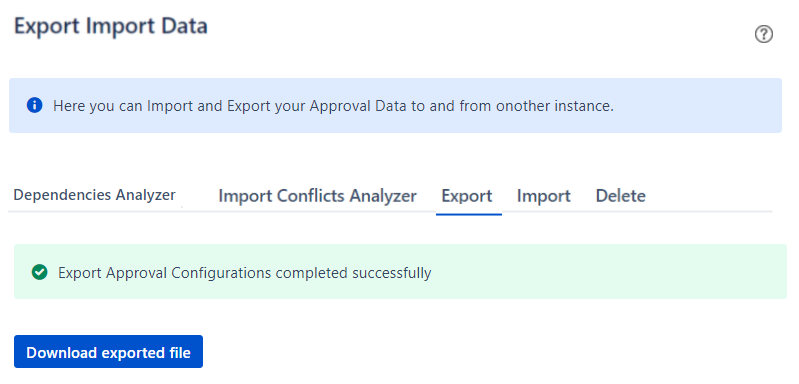The height and width of the screenshot is (384, 799).
Task: Open the Delete tab
Action: (x=621, y=196)
